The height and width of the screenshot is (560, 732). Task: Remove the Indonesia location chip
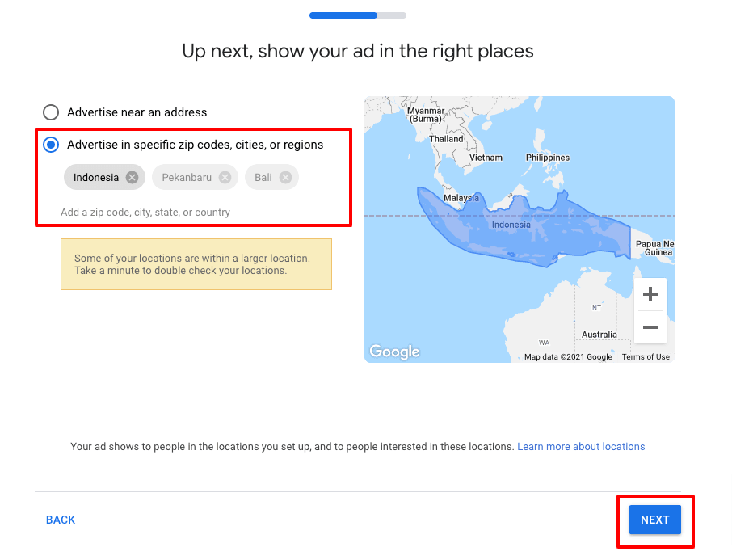(132, 178)
